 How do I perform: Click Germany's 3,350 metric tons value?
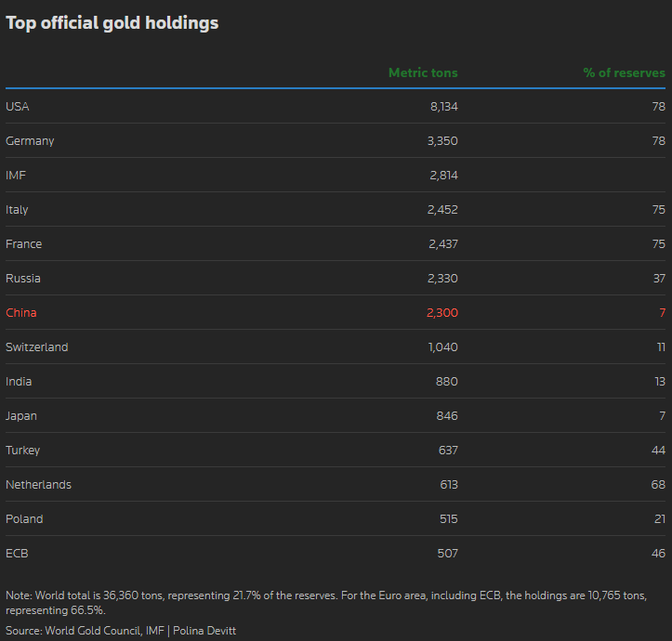(x=442, y=141)
